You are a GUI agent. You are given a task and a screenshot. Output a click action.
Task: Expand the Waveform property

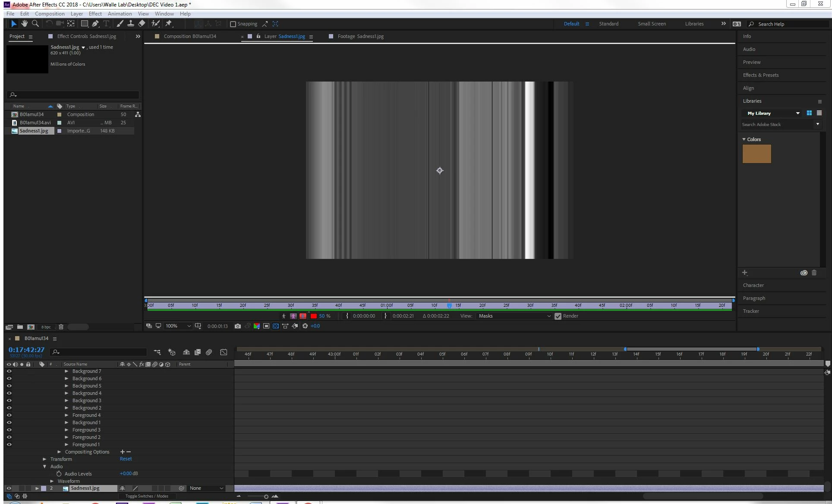52,481
